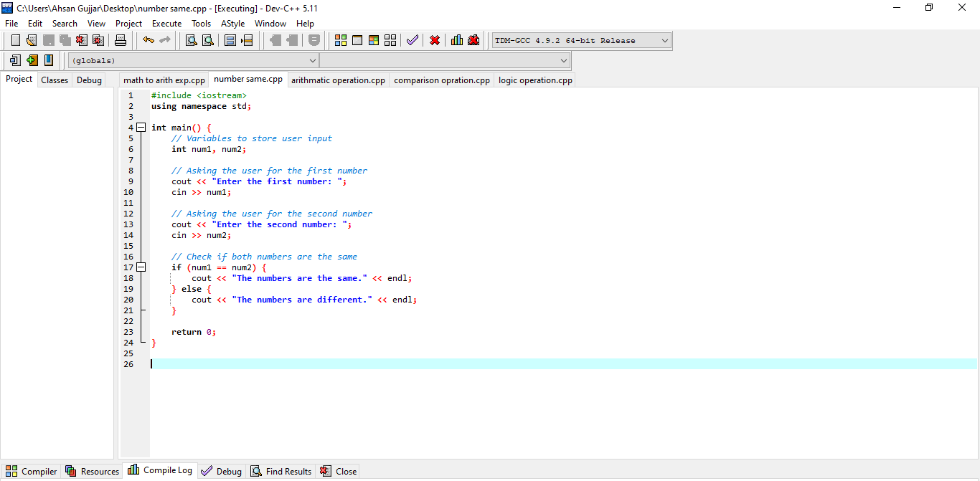This screenshot has height=481, width=980.
Task: Click the Run window icon
Action: (357, 40)
